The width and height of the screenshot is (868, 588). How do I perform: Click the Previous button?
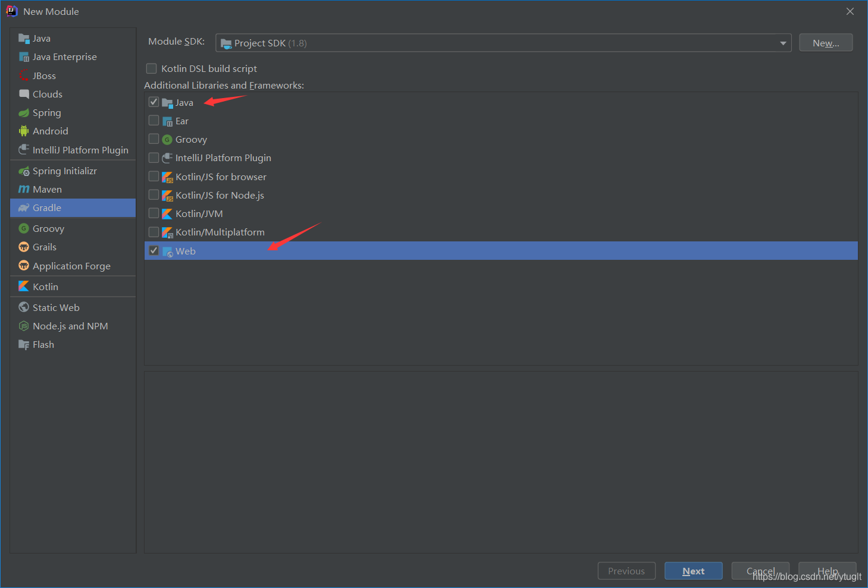click(x=626, y=571)
